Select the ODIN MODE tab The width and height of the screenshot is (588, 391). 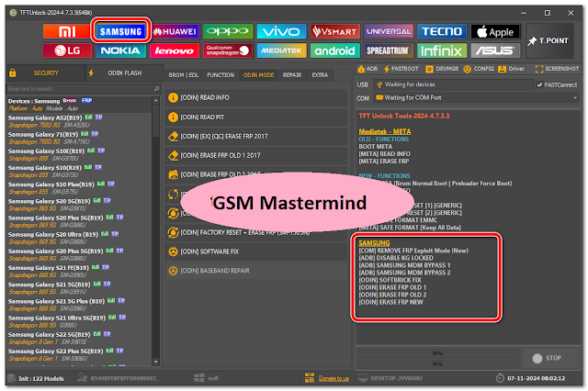[x=259, y=75]
